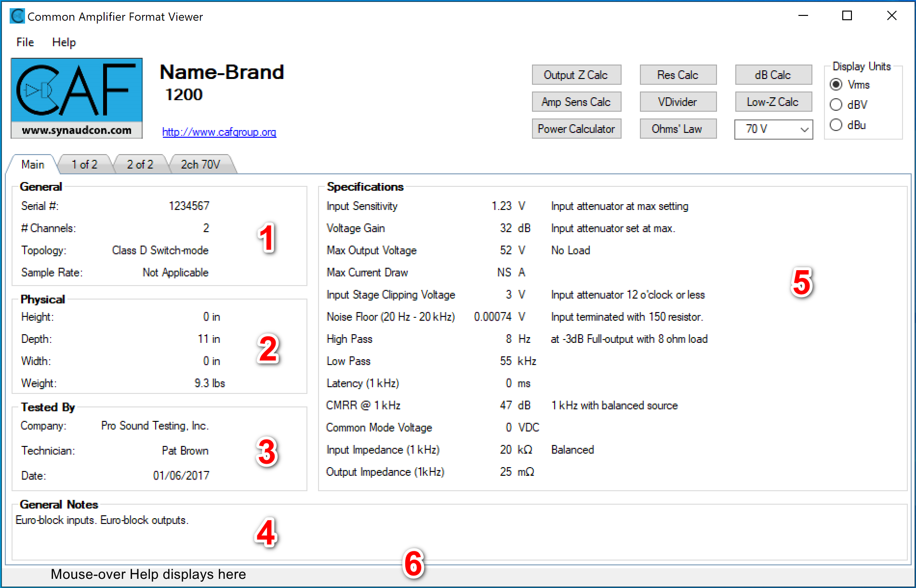The height and width of the screenshot is (588, 916).
Task: Switch to the 2 of 2 tab
Action: (140, 165)
